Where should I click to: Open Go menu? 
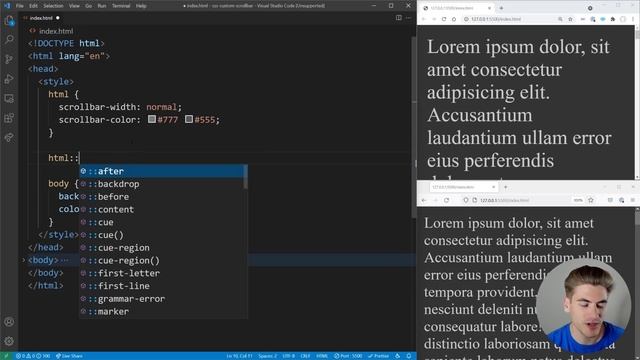tap(89, 6)
